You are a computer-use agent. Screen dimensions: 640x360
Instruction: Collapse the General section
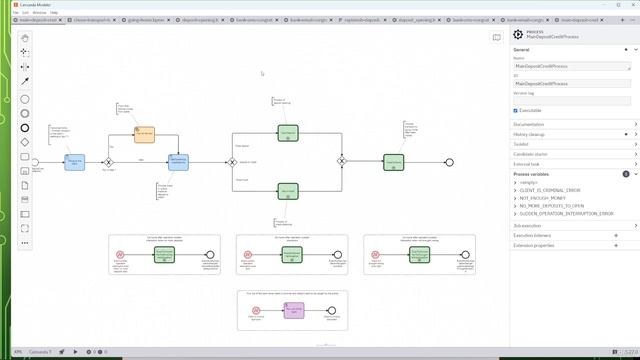(636, 50)
